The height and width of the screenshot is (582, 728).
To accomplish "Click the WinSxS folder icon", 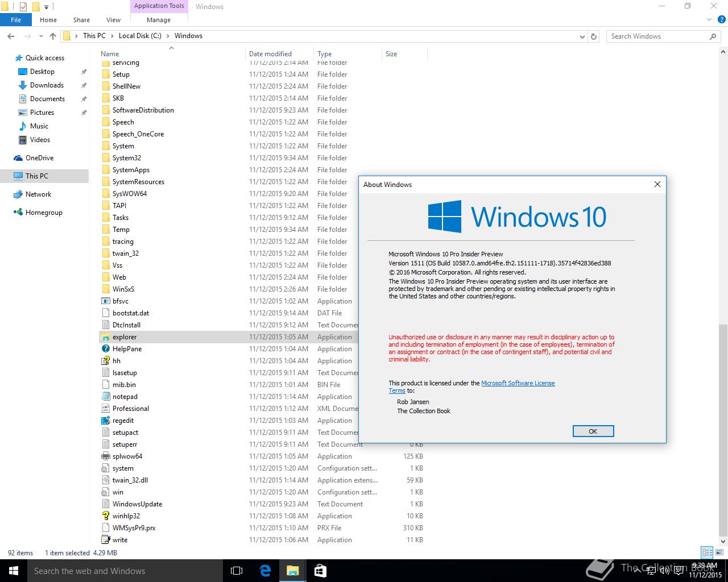I will [105, 289].
